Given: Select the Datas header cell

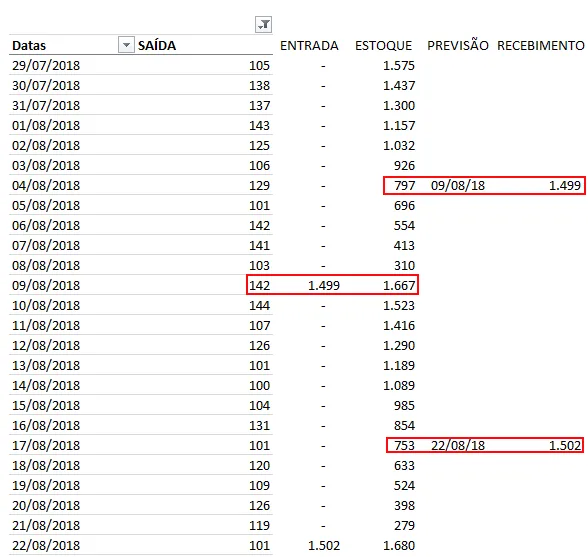Looking at the screenshot, I should [x=29, y=45].
